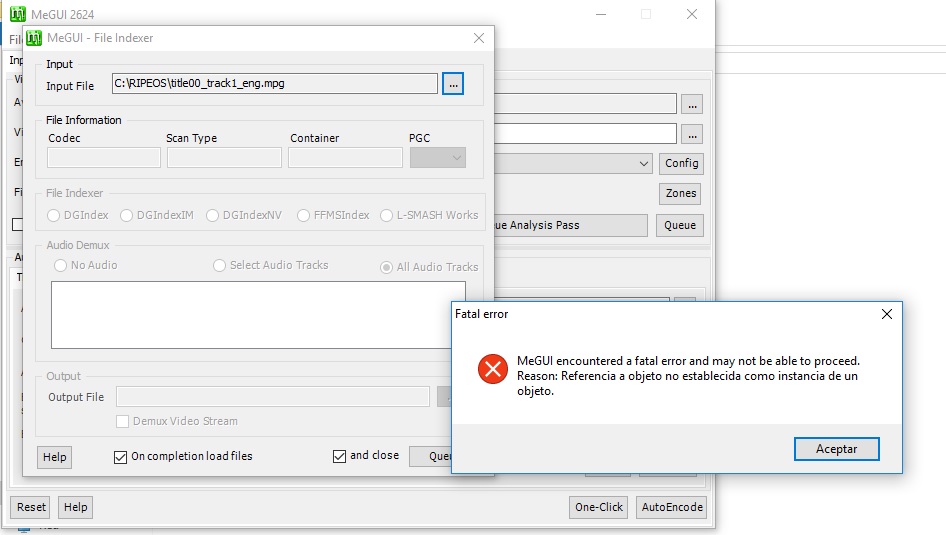
Task: Click the Queue Analysis Pass button
Action: click(570, 226)
